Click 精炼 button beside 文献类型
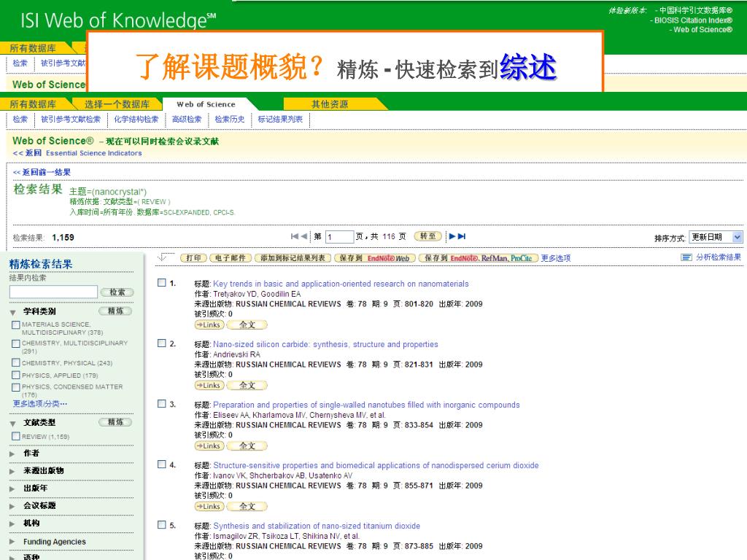This screenshot has width=747, height=560. [x=115, y=422]
